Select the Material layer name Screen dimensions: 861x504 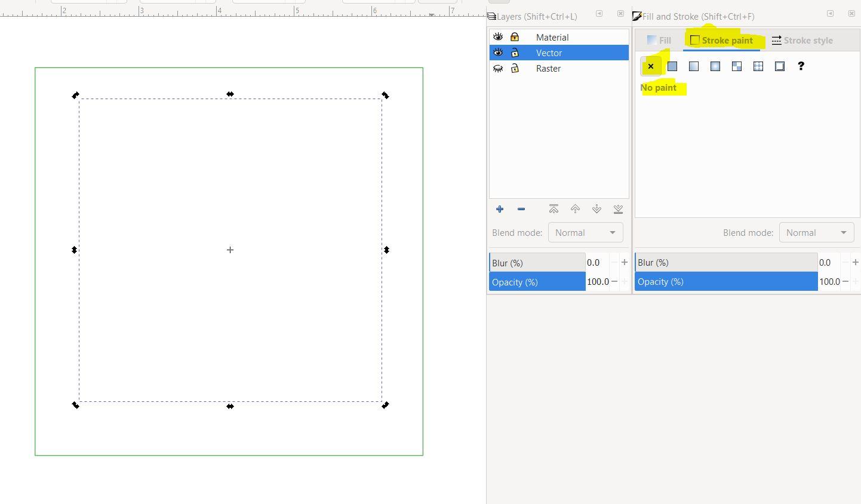point(552,37)
